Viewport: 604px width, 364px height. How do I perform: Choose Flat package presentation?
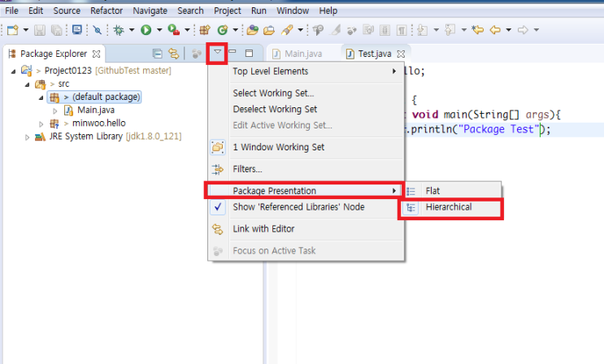(435, 191)
